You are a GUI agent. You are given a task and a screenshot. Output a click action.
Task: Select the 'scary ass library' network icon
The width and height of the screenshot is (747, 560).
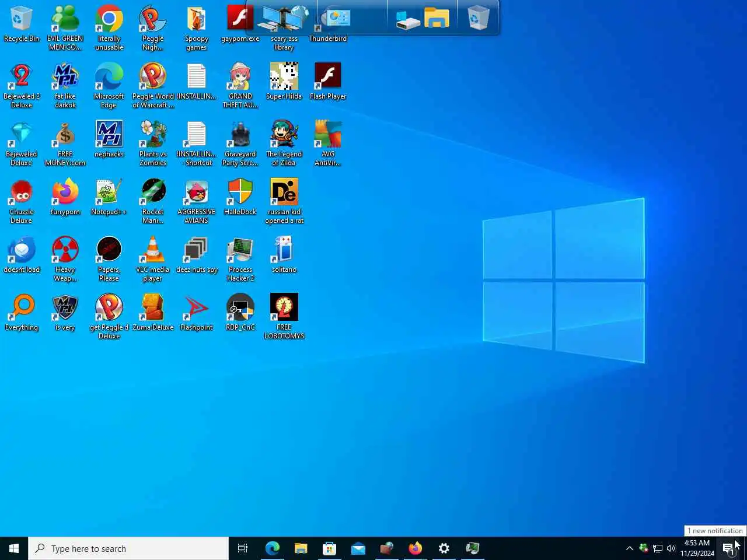[x=284, y=28]
